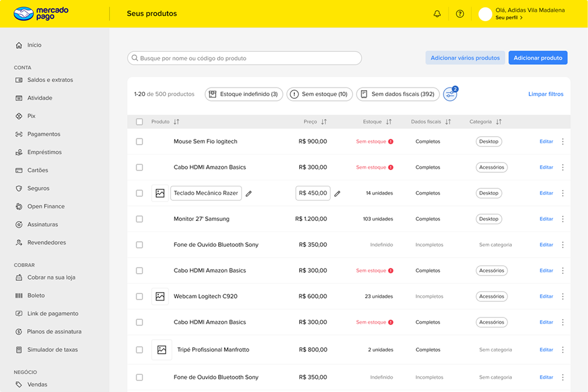Screen dimensions: 588x392
Task: Open more options for Monitor 27' Samsung row
Action: 563,219
